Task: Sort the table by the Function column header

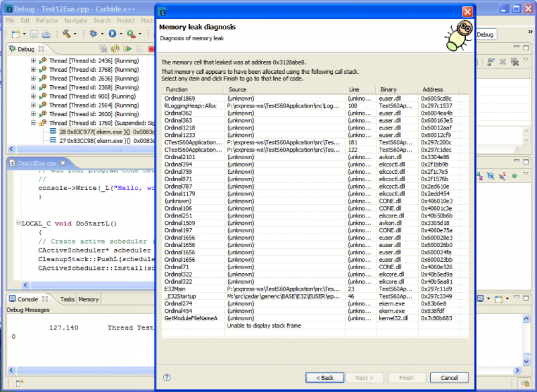Action: pyautogui.click(x=193, y=89)
